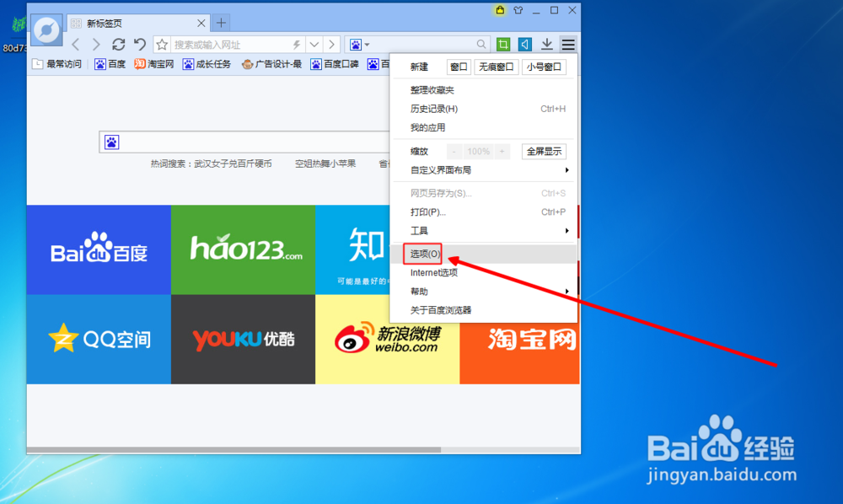Screen dimensions: 843x504
Task: Click the blue speaker mute icon
Action: 524,44
